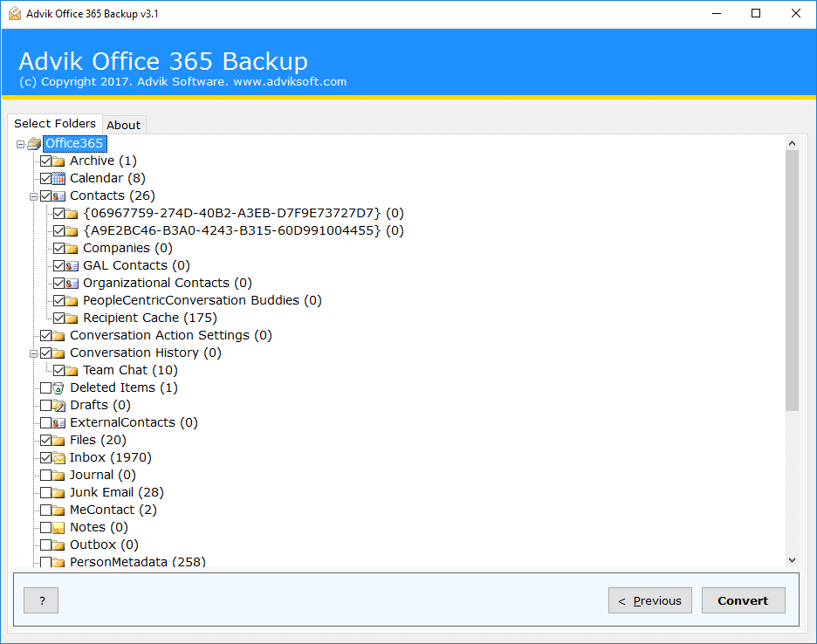
Task: Click the Files folder icon
Action: [x=58, y=441]
